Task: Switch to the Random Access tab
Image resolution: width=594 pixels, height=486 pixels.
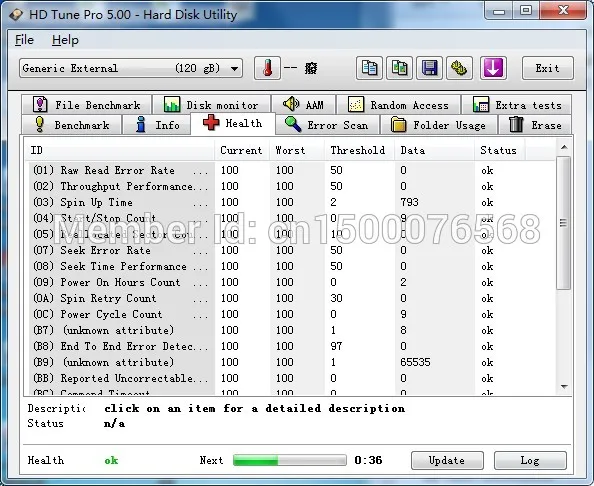Action: pos(399,105)
